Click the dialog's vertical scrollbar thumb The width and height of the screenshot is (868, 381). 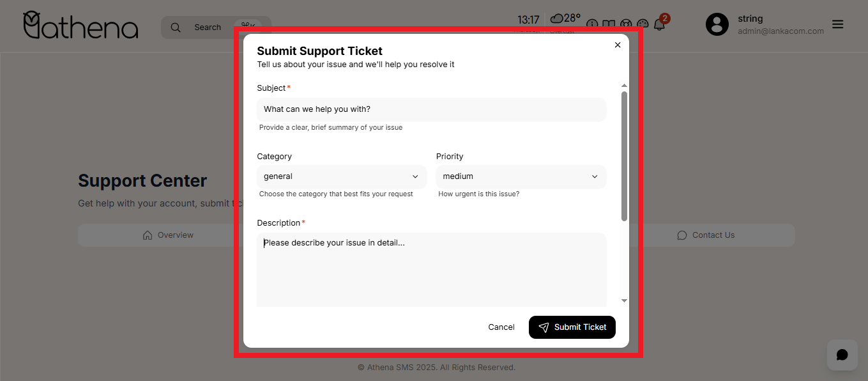(624, 156)
